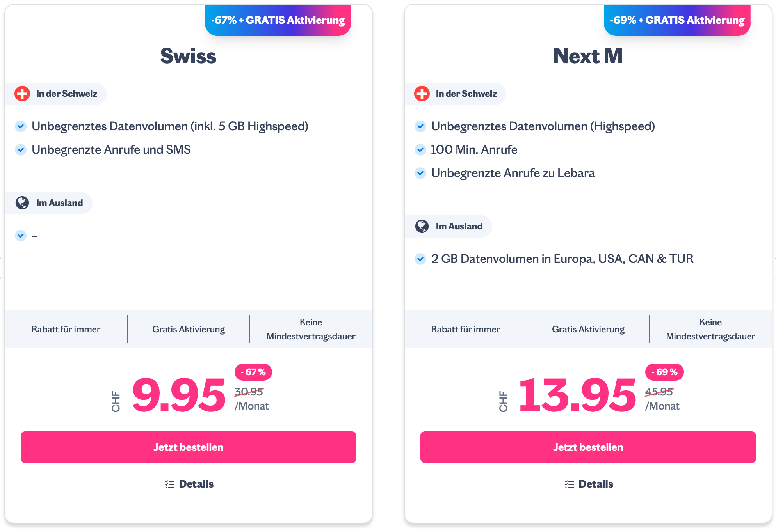Expand Details for the Swiss plan
Screen dimensions: 776x532
196,484
